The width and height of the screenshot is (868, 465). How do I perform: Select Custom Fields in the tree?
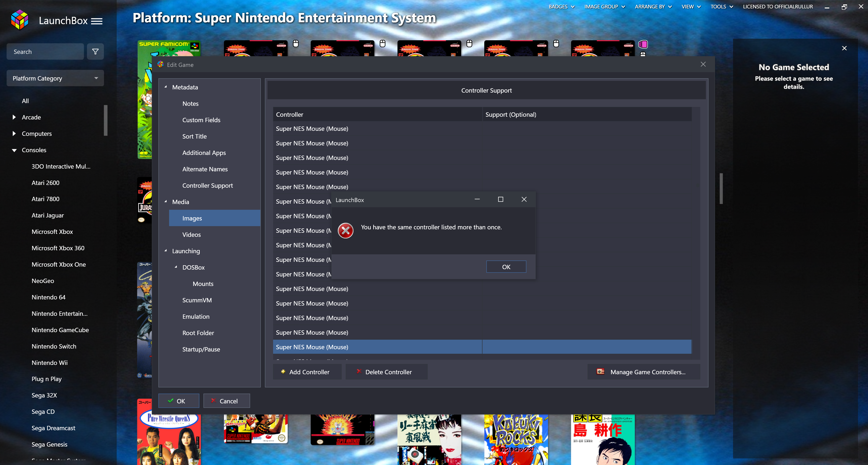tap(201, 120)
